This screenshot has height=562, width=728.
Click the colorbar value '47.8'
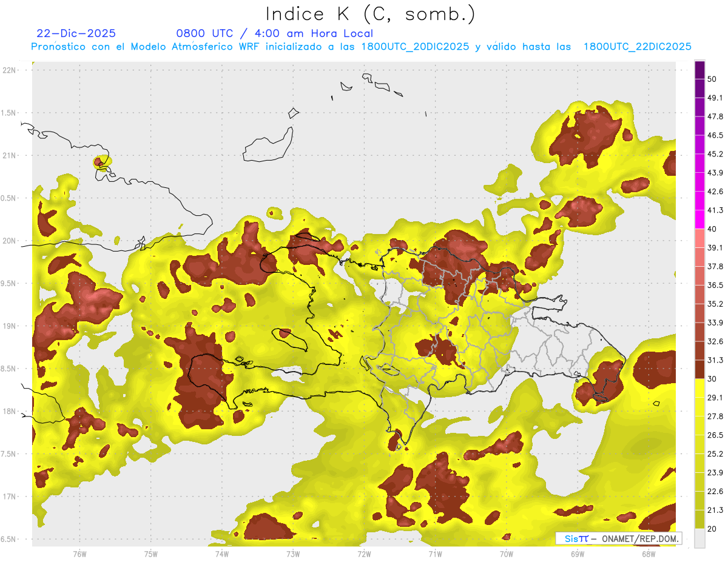click(715, 116)
